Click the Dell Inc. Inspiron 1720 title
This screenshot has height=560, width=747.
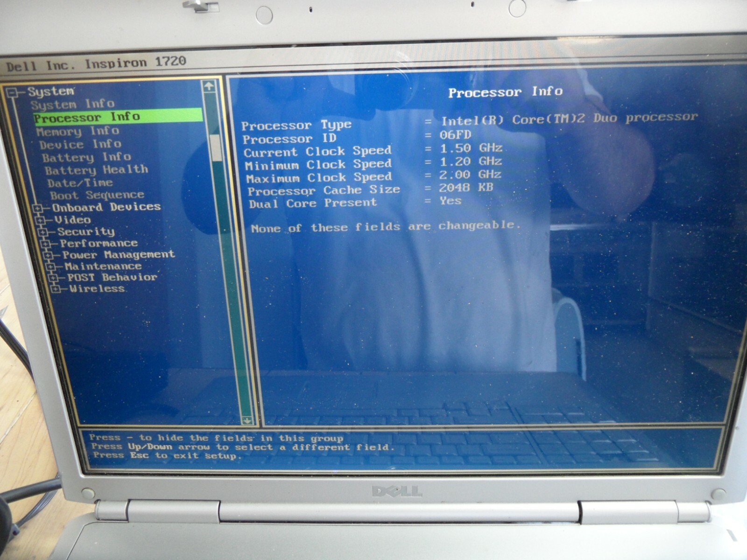(x=96, y=64)
